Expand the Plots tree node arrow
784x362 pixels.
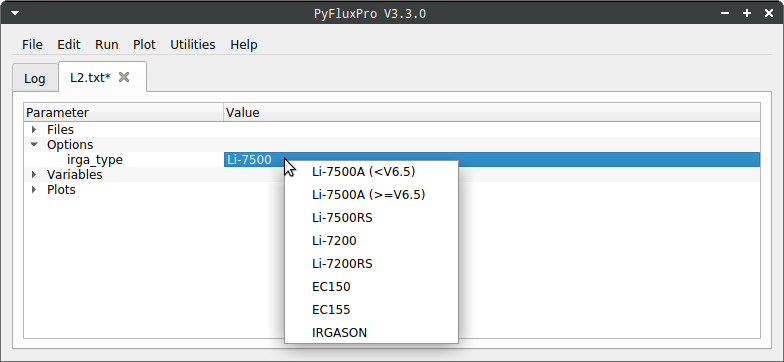point(34,190)
